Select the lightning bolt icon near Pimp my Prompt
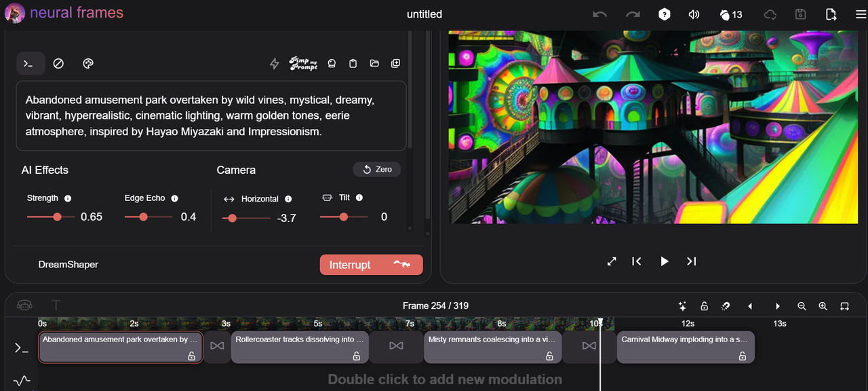This screenshot has width=868, height=391. tap(274, 63)
